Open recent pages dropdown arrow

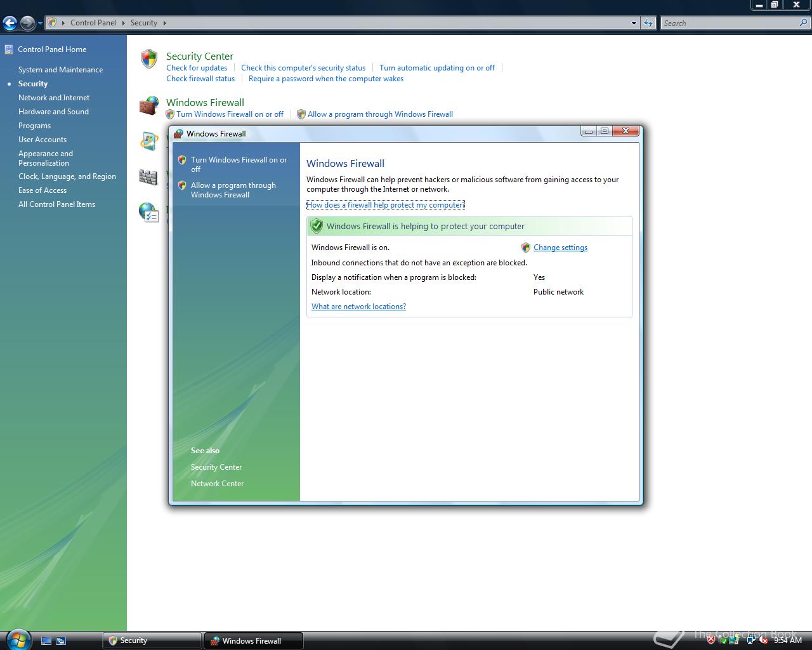pos(40,23)
